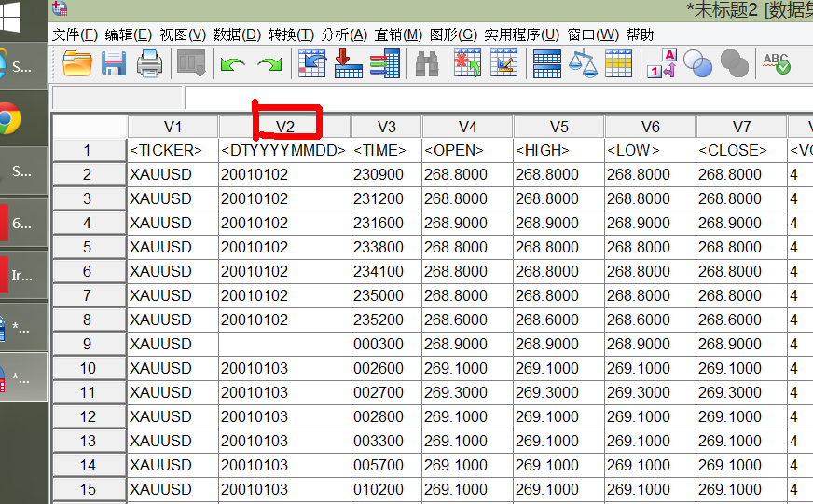Click the <LOW> cell in row 1
This screenshot has width=813, height=504.
(x=650, y=150)
